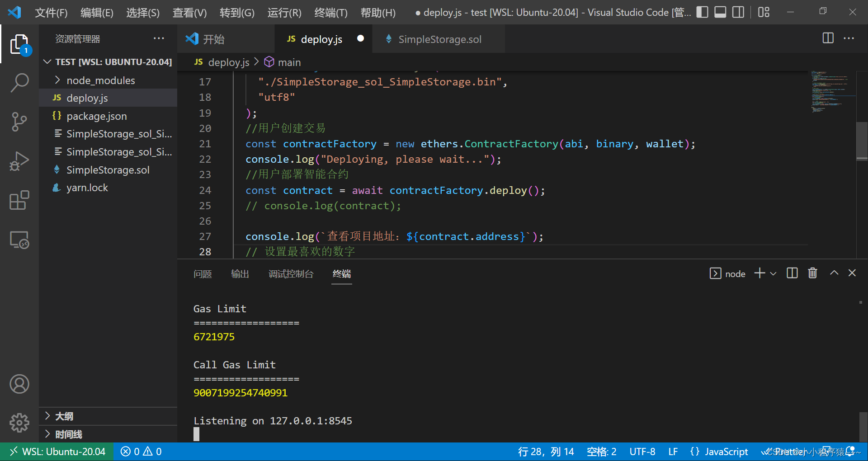Open the Search view icon
The width and height of the screenshot is (868, 461).
pyautogui.click(x=19, y=83)
